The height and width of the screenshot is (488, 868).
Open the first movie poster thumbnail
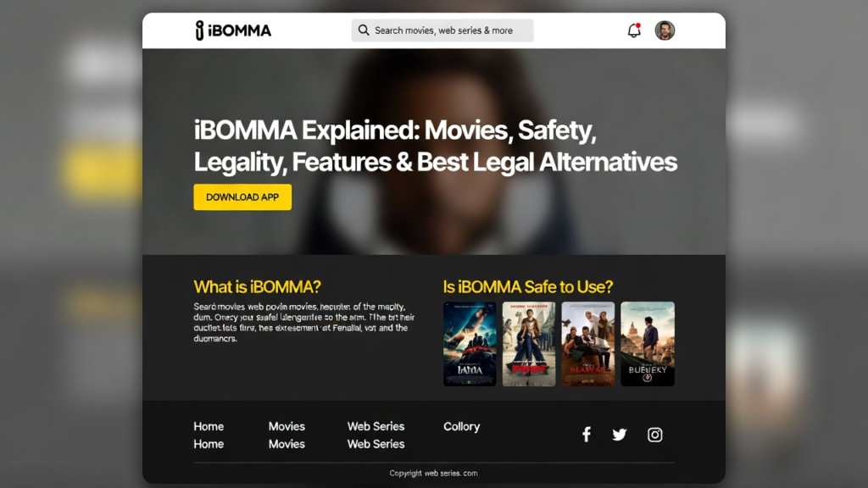click(x=470, y=344)
